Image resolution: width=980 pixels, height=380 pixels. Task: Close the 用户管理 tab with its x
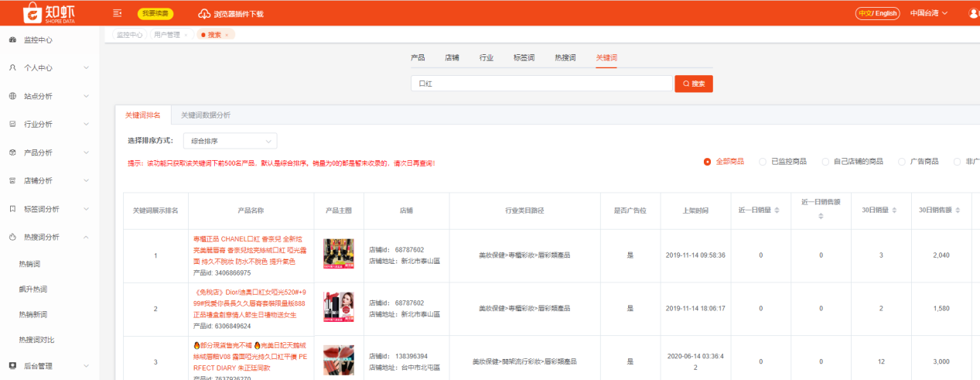186,35
